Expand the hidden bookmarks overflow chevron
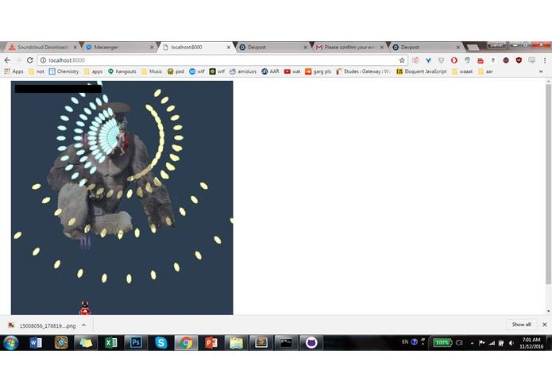 pyautogui.click(x=541, y=71)
